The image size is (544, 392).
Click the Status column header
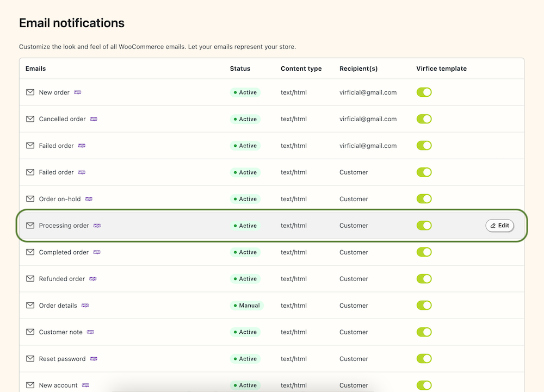[x=240, y=69]
